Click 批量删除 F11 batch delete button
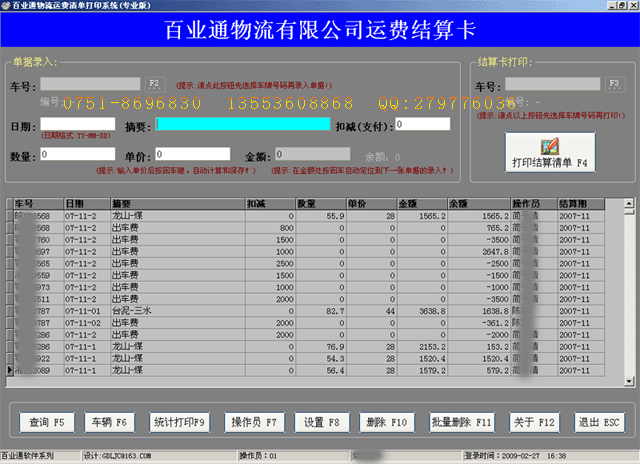This screenshot has height=464, width=640. coord(462,422)
